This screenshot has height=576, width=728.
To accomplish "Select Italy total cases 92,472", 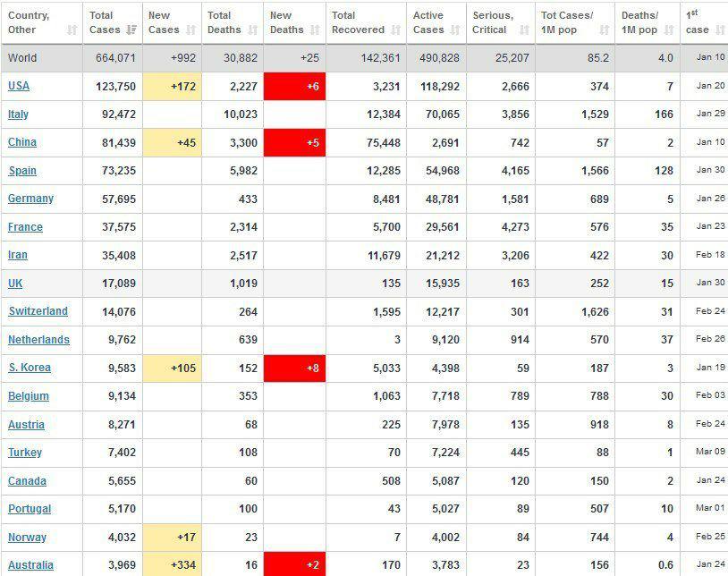I will coord(119,114).
